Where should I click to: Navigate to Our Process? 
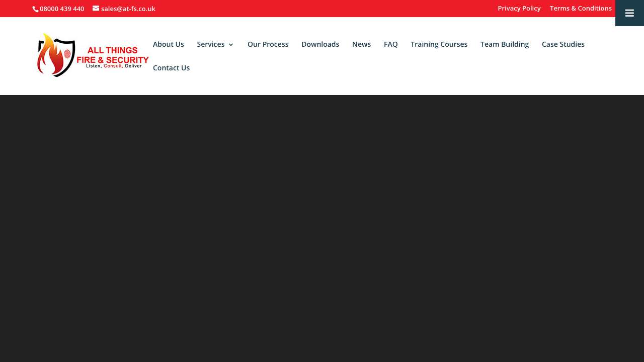tap(268, 44)
